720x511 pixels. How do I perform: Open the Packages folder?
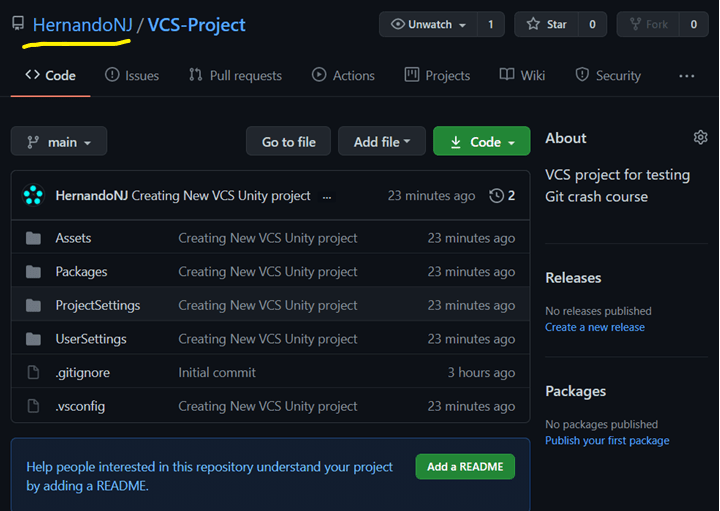[81, 272]
